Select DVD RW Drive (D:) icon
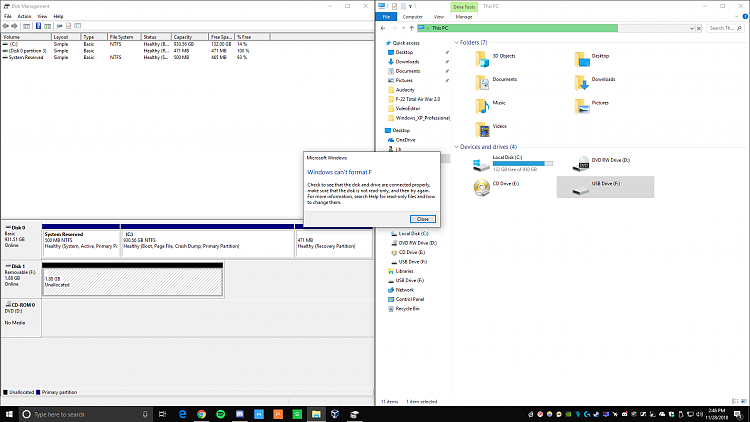 (x=581, y=164)
